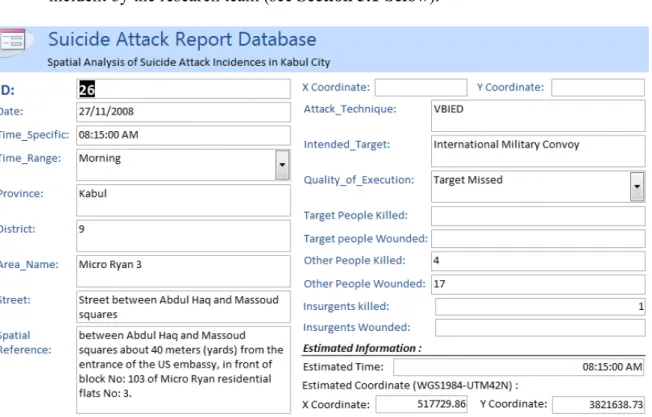Image resolution: width=652 pixels, height=417 pixels.
Task: Click the Insurgents Wounded label
Action: tap(356, 328)
